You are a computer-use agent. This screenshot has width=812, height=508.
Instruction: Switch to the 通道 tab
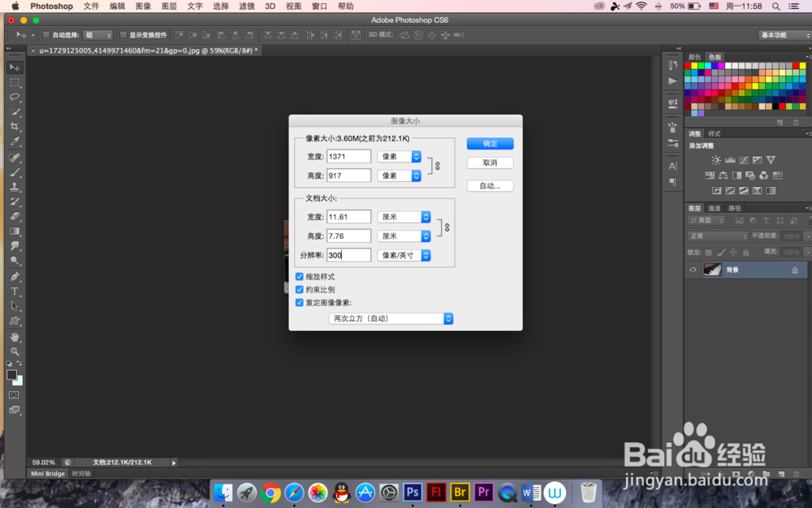(715, 208)
